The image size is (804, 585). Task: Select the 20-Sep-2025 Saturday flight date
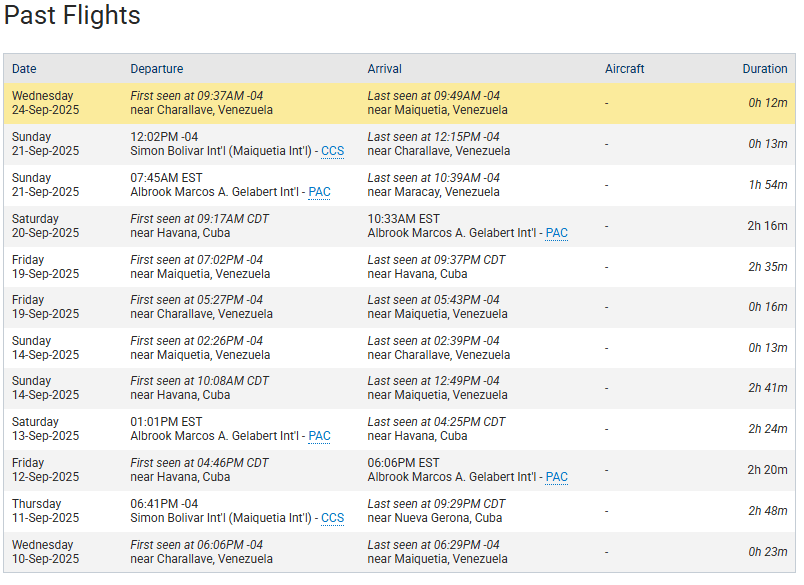tap(46, 226)
